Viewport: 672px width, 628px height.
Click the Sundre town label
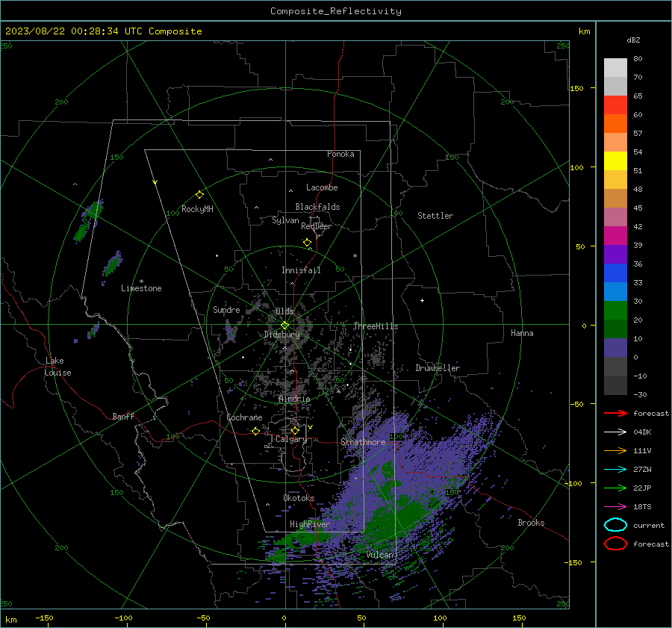click(x=226, y=309)
